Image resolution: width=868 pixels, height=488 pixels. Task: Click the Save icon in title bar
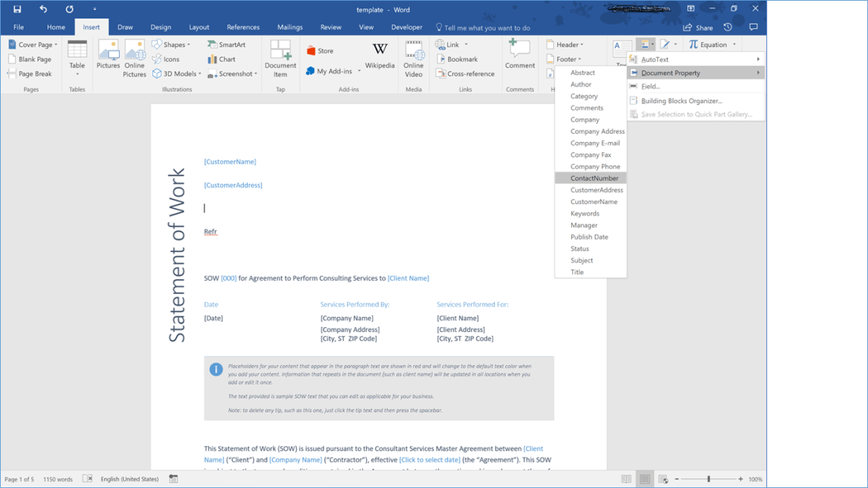(17, 9)
